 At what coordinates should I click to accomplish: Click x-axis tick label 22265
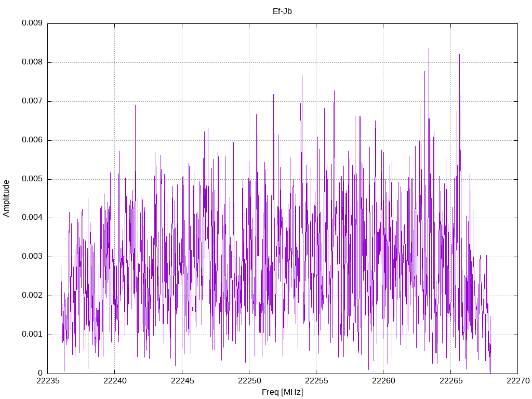[450, 381]
